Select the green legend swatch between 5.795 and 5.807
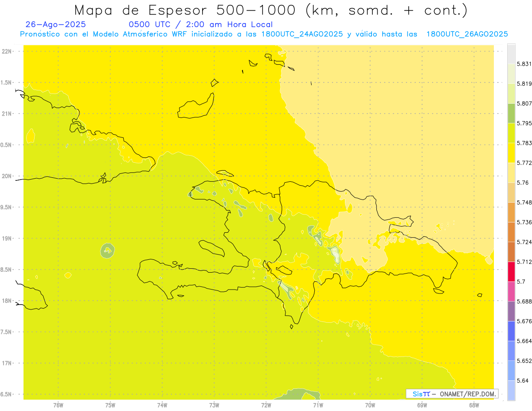This screenshot has width=532, height=411. [511, 113]
